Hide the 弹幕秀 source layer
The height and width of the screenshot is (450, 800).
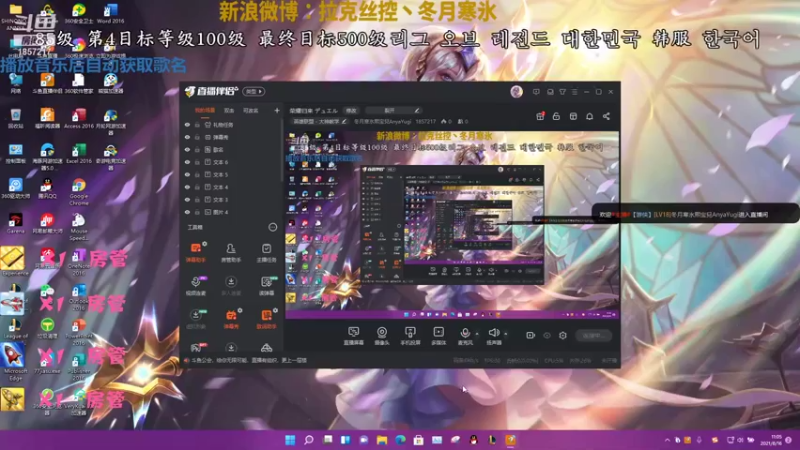tap(187, 137)
